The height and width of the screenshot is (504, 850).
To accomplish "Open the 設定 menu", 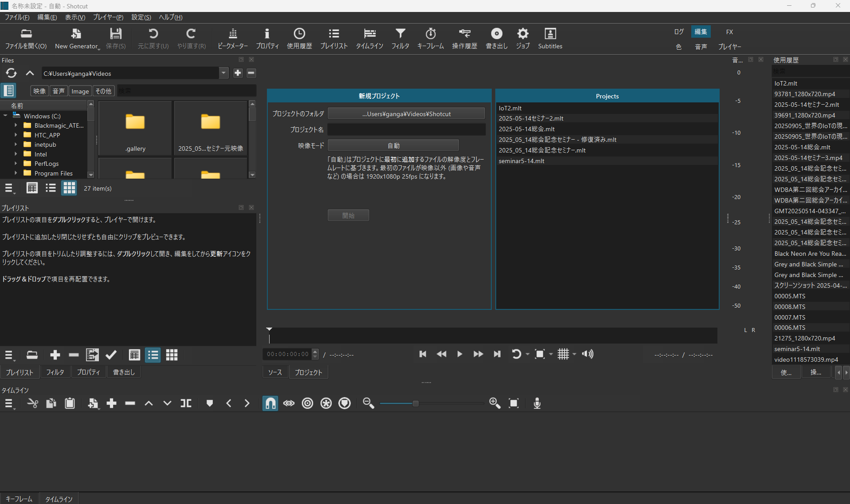I will pos(141,17).
